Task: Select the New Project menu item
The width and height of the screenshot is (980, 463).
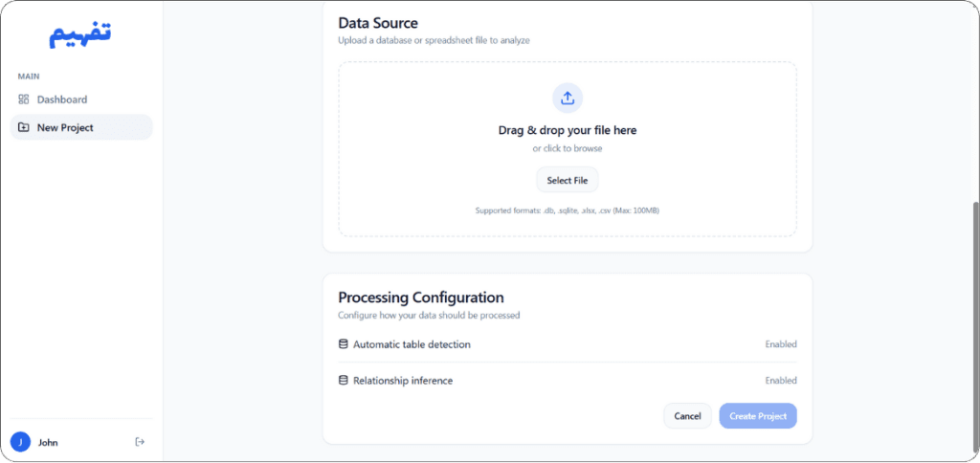Action: (81, 127)
